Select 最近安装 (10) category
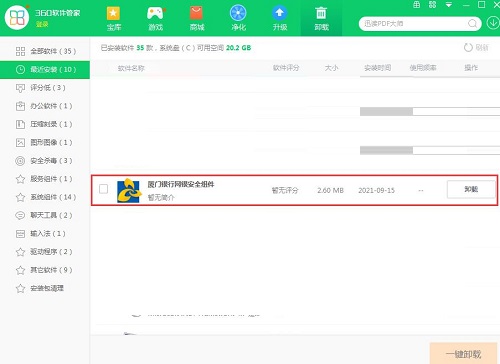The image size is (500, 364). click(x=45, y=70)
